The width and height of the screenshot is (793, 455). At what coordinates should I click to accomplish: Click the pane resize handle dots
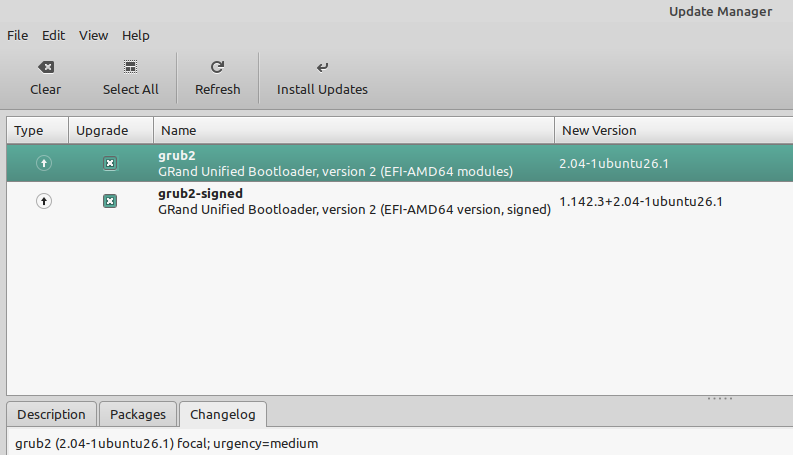point(720,398)
